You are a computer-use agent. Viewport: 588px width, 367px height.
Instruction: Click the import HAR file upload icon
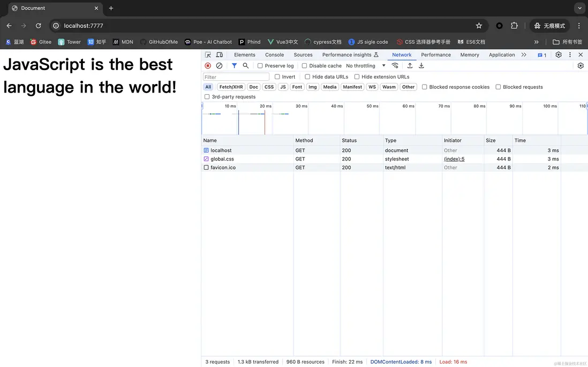point(410,66)
